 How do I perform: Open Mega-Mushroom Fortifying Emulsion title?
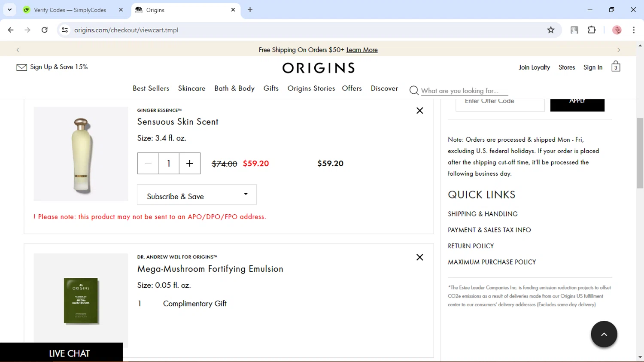pos(210,269)
